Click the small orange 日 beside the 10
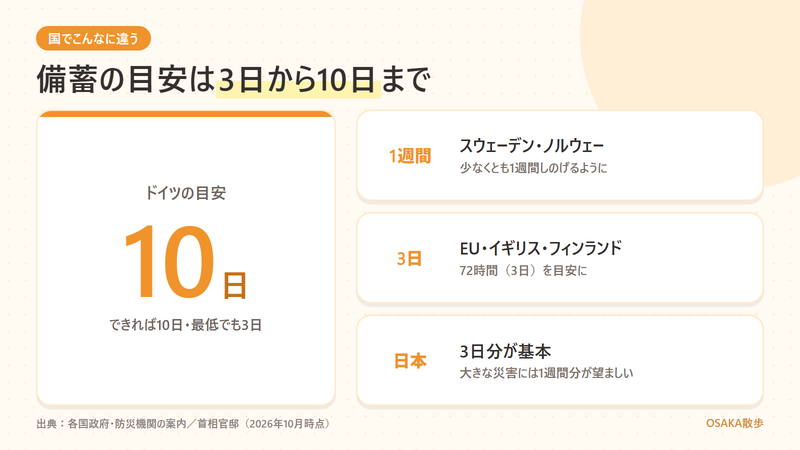The width and height of the screenshot is (800, 450). (235, 285)
